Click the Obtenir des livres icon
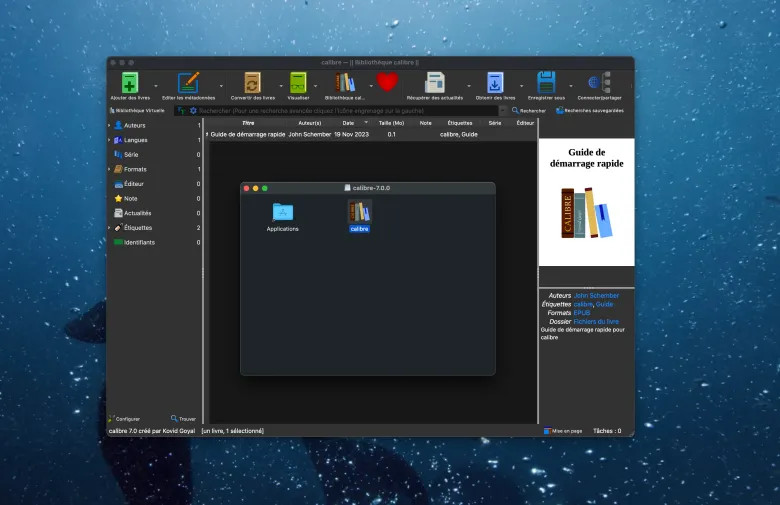Image resolution: width=780 pixels, height=505 pixels. pyautogui.click(x=495, y=82)
